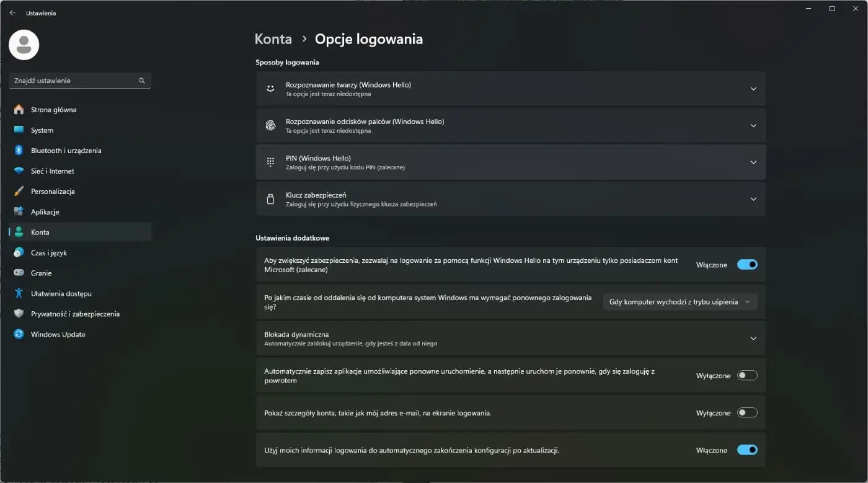Open the user profile avatar
The width and height of the screenshot is (868, 483).
(x=24, y=45)
